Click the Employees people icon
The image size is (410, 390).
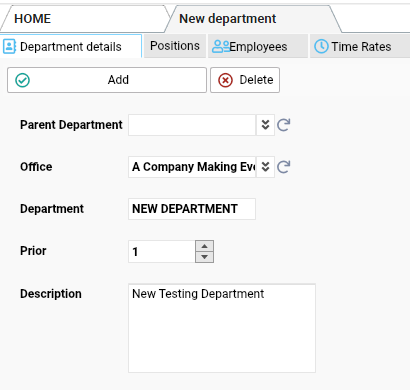221,47
